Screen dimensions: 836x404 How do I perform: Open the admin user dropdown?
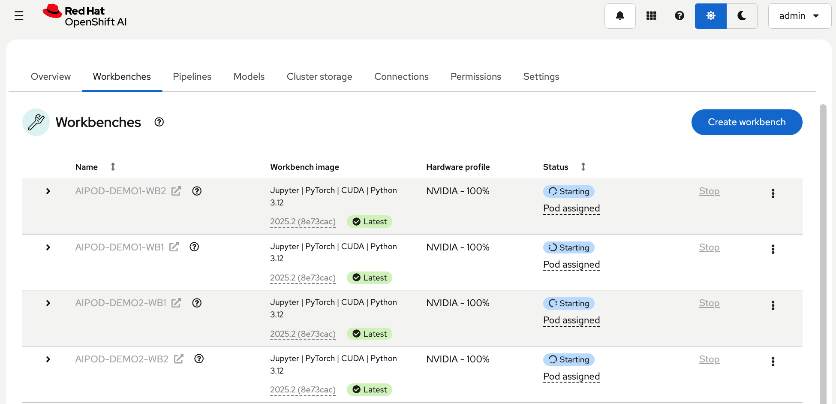point(800,16)
